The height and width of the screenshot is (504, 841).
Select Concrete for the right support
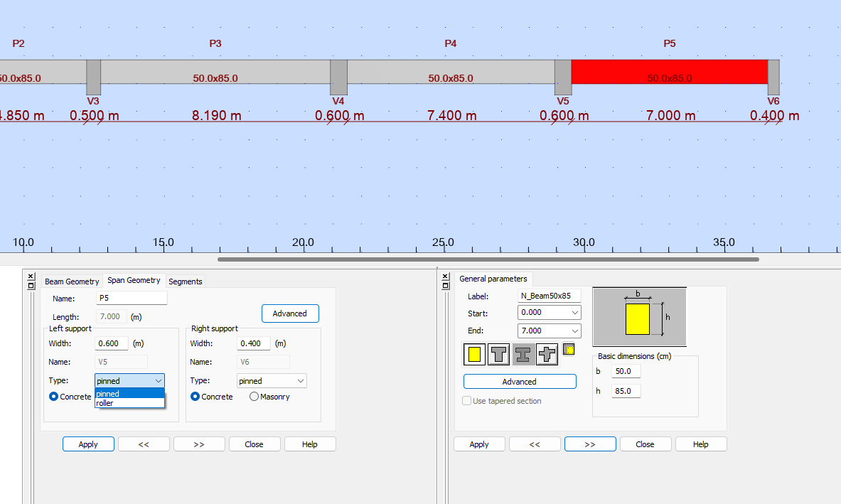pos(195,397)
